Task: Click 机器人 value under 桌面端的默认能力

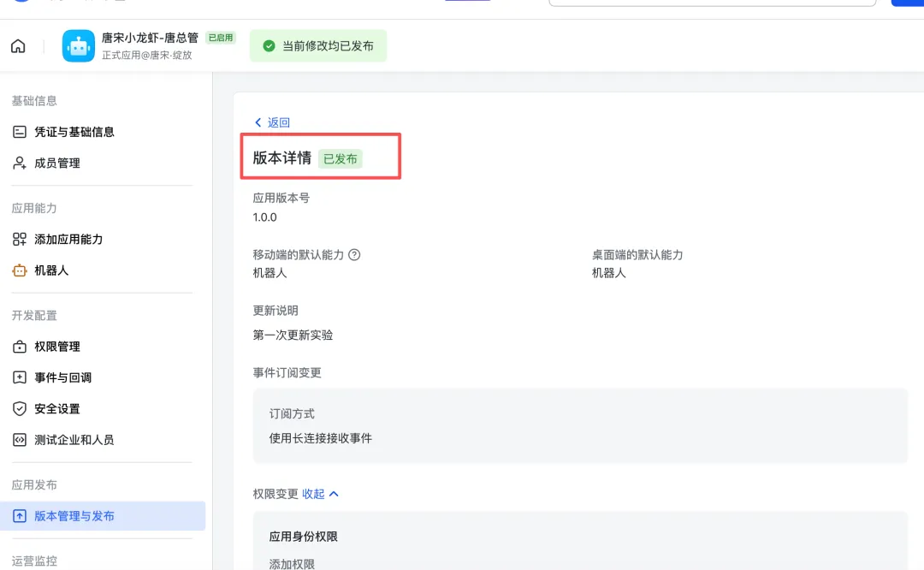Action: tap(609, 273)
